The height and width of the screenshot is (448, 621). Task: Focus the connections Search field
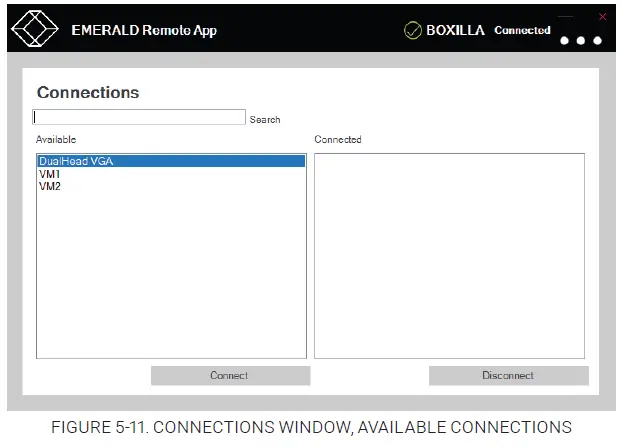coord(139,117)
